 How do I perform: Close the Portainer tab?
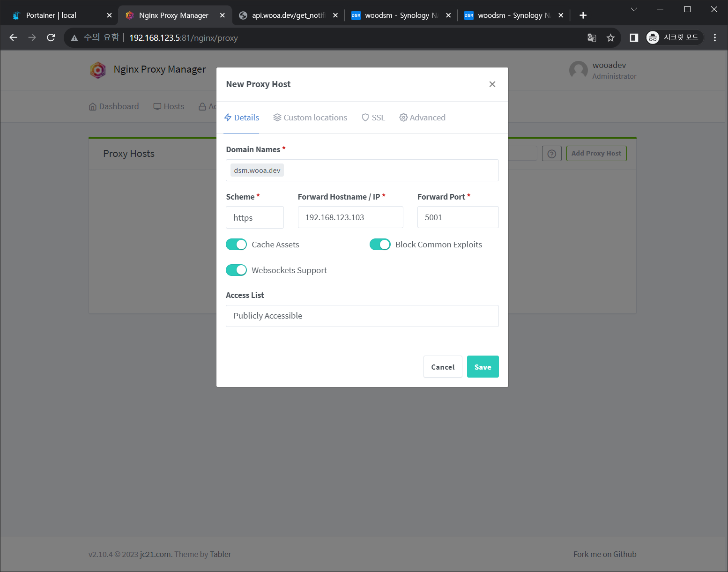(x=109, y=15)
